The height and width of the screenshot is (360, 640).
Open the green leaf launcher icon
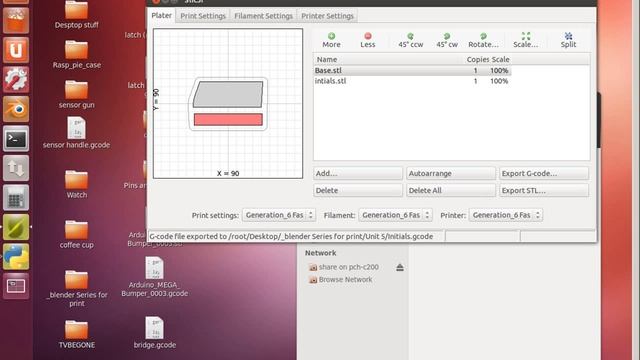[16, 227]
